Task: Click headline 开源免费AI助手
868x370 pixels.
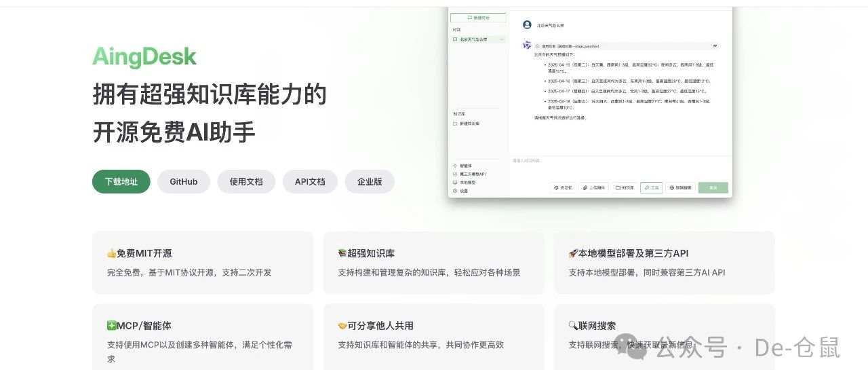Action: 174,132
